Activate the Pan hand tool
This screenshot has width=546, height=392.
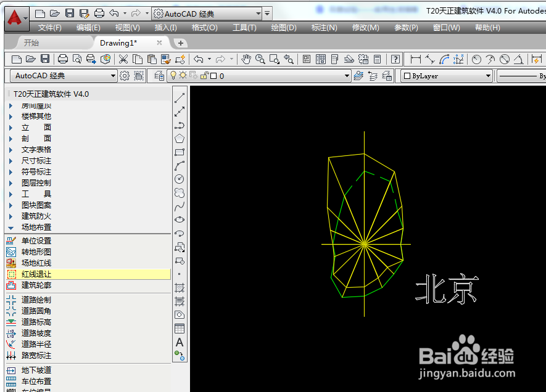[246, 59]
